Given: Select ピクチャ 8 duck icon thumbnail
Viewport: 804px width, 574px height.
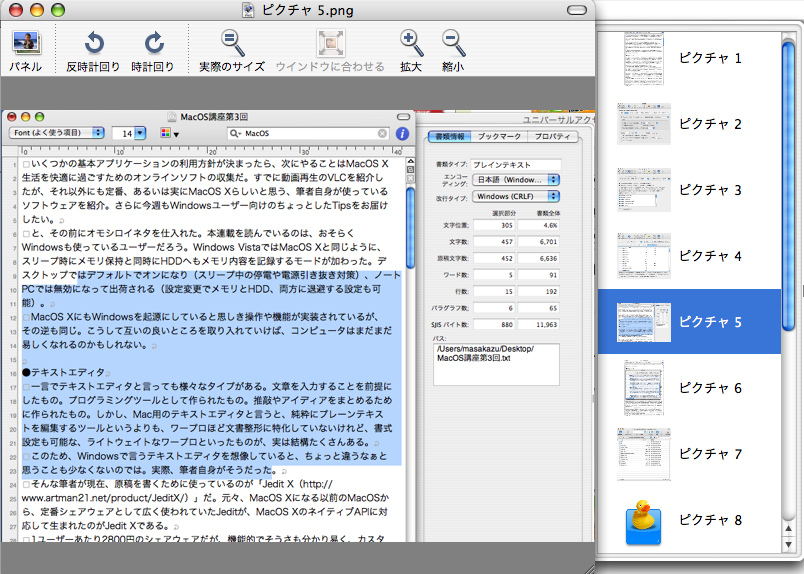Looking at the screenshot, I should coord(643,521).
